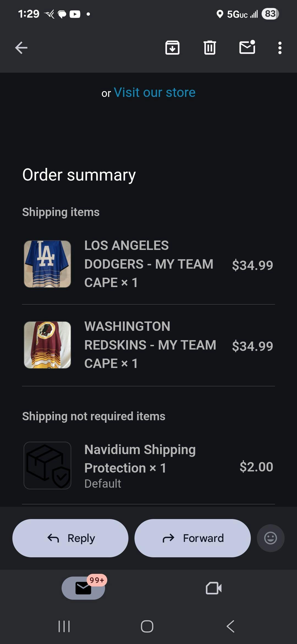297x644 pixels.
Task: Tap the Los Angeles Dodgers cape item title
Action: (x=148, y=264)
